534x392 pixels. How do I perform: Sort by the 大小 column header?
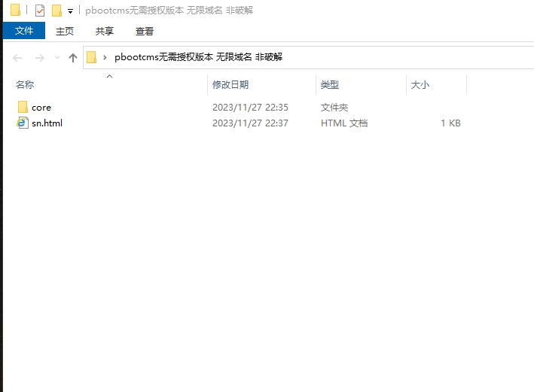420,84
